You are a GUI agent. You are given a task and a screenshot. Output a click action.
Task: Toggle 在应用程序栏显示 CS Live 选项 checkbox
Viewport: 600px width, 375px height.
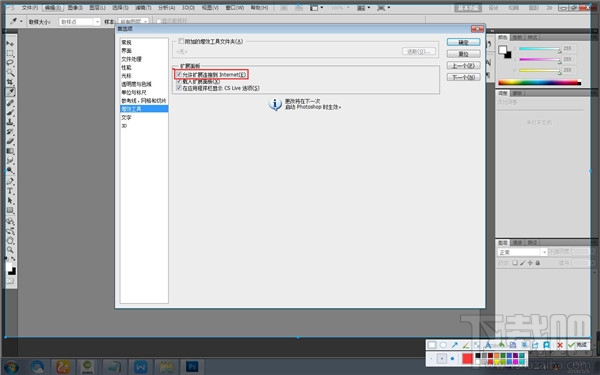point(179,88)
